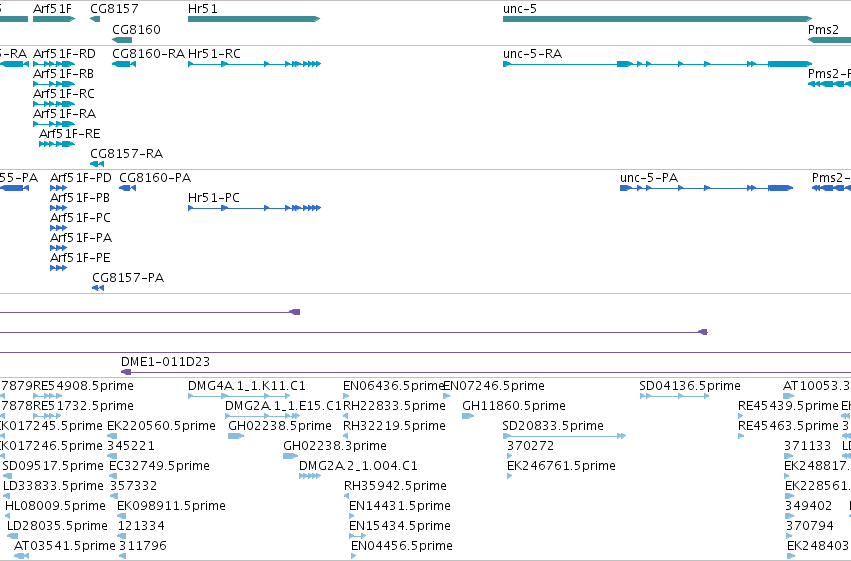
Task: Open EST EN04456.5prime
Action: [x=402, y=546]
